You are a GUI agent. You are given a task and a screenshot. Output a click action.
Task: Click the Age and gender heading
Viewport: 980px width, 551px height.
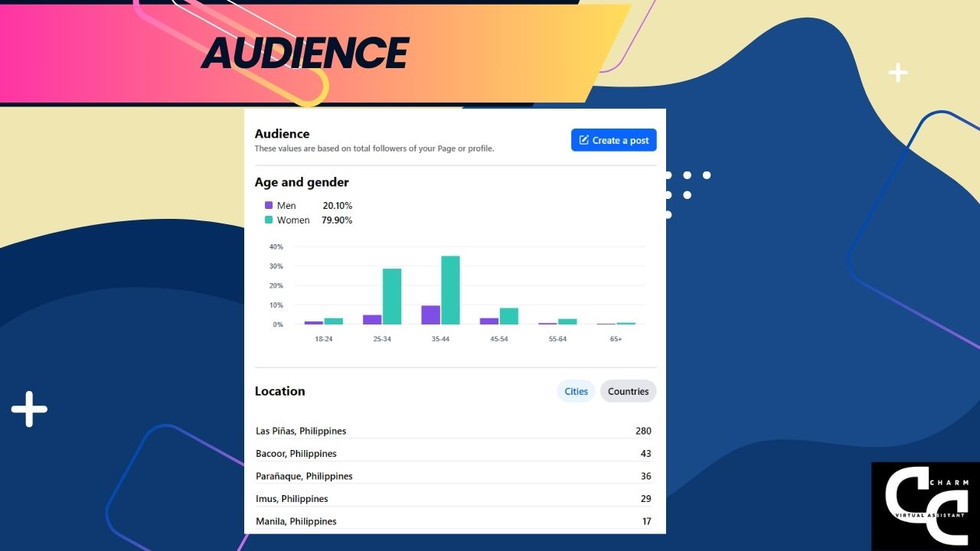(302, 182)
